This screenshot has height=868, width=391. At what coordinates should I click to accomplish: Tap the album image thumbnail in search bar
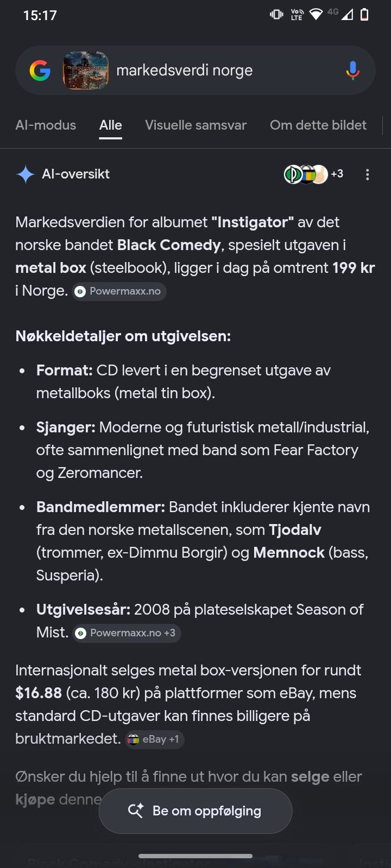[86, 71]
